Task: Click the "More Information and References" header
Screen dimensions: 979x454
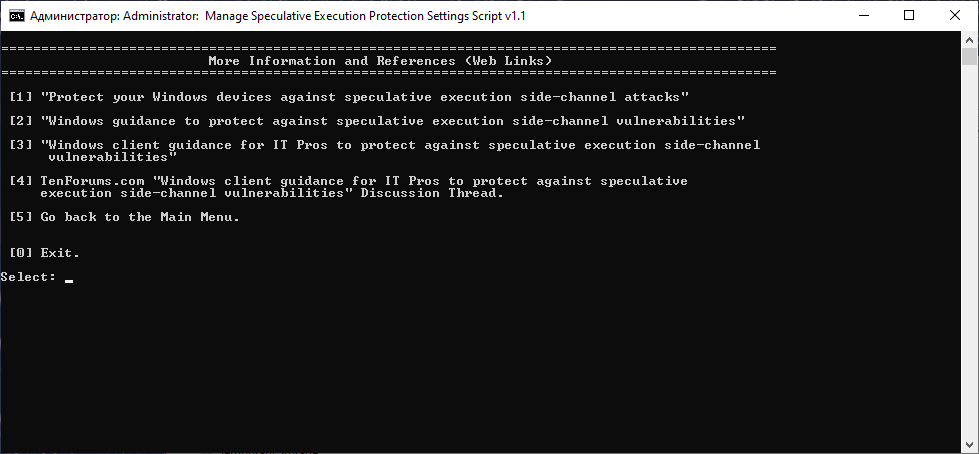Action: click(380, 61)
